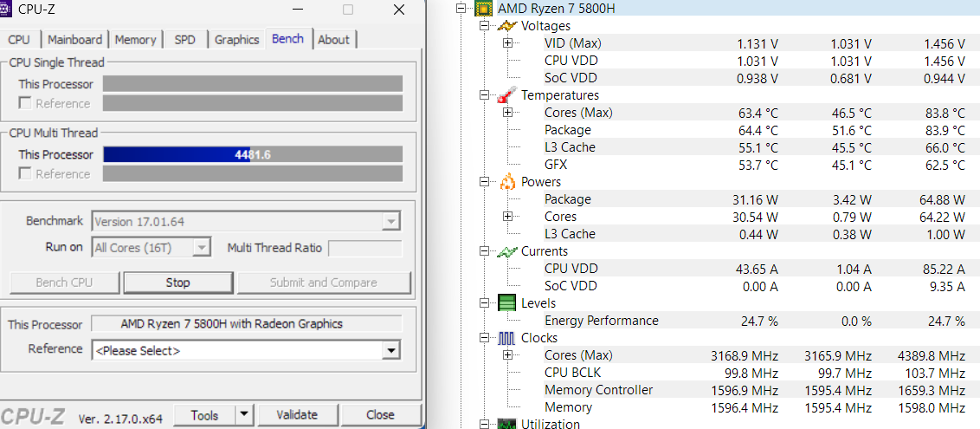Open the Run on All Cores dropdown
Image resolution: width=980 pixels, height=429 pixels.
(201, 248)
